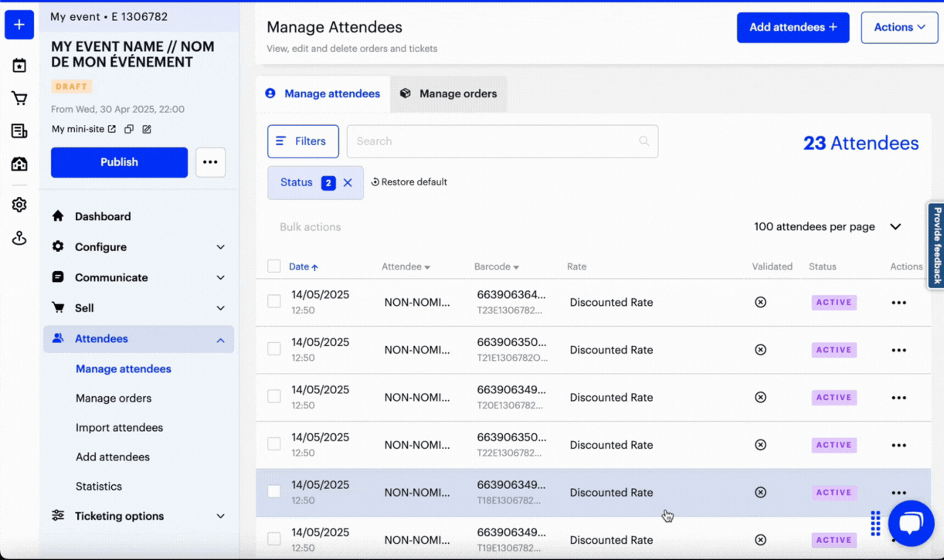Open the live chat widget icon

[911, 523]
